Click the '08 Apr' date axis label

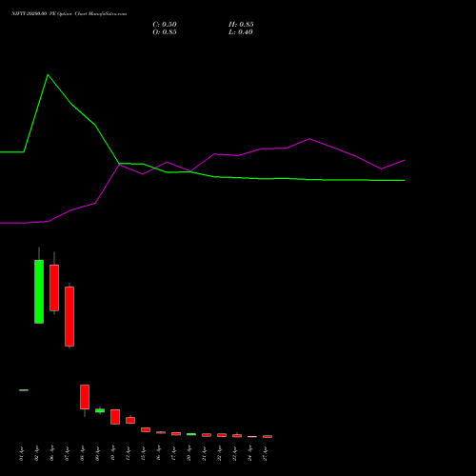(x=82, y=454)
